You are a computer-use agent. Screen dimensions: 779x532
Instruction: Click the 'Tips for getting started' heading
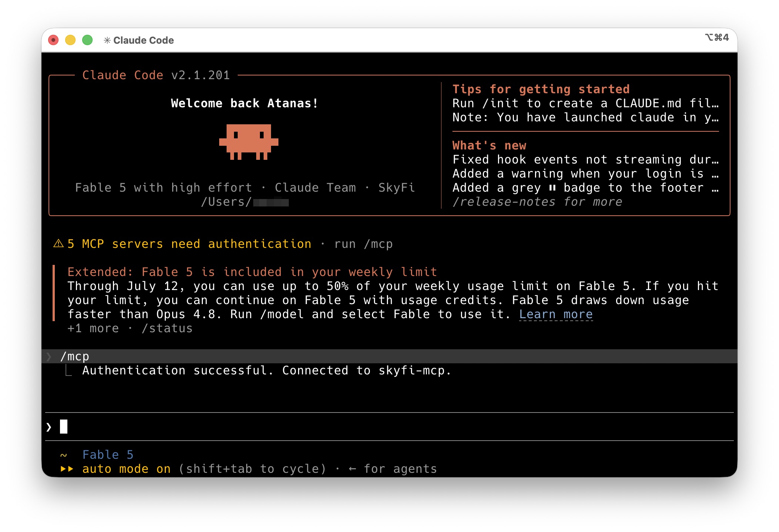pos(541,89)
